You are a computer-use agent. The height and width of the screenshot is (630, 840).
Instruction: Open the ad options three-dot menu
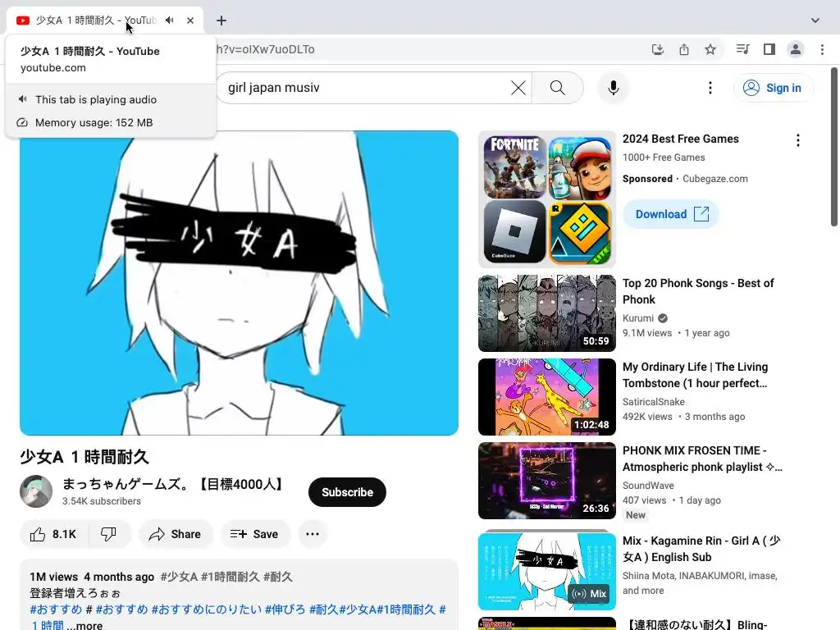pyautogui.click(x=797, y=140)
